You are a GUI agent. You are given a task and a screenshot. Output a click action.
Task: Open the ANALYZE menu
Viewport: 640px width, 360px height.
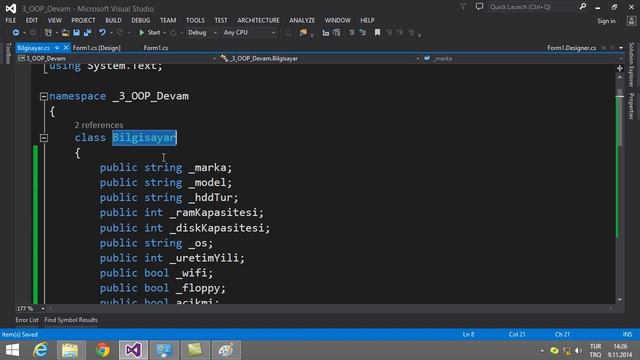(x=302, y=20)
